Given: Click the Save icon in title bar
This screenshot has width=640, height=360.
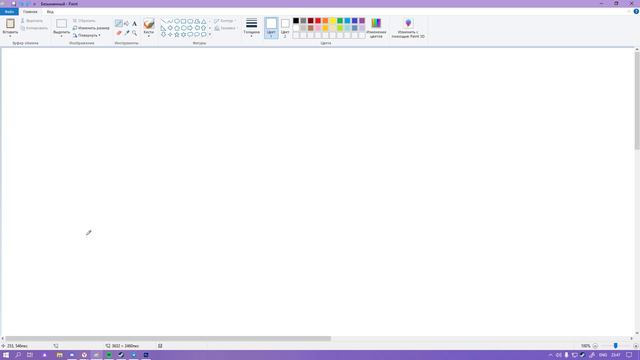Looking at the screenshot, I should (13, 4).
